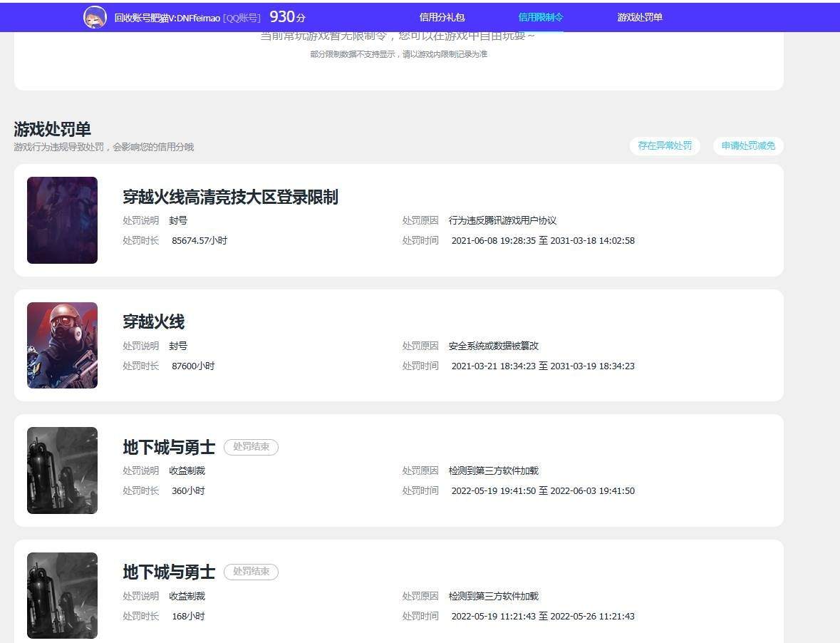
Task: Click 收益制裁 on the 168小时 card
Action: (187, 596)
